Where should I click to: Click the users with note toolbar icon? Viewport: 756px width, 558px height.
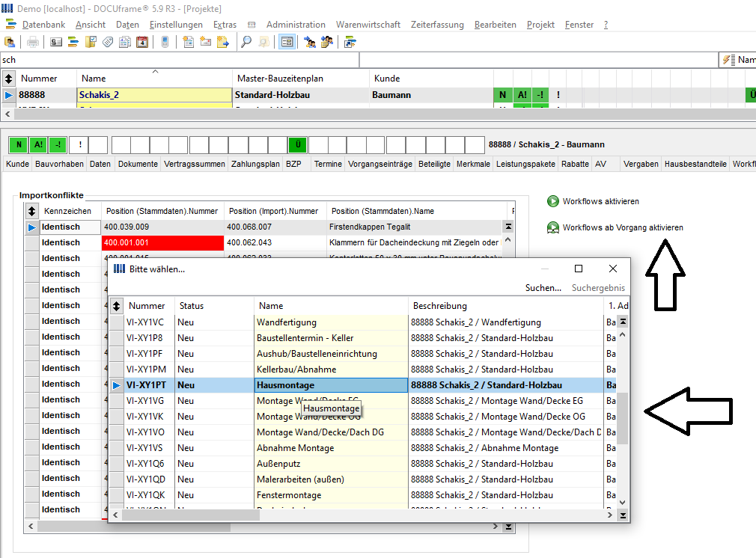tap(327, 43)
